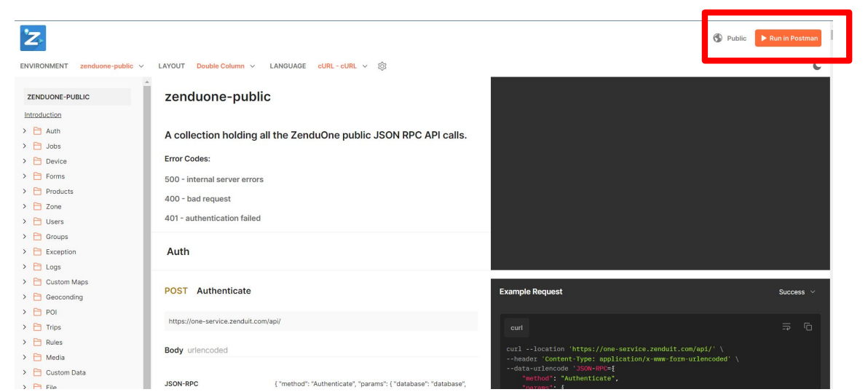Toggle dark mode with the moon icon
Image resolution: width=868 pixels, height=392 pixels.
click(817, 66)
